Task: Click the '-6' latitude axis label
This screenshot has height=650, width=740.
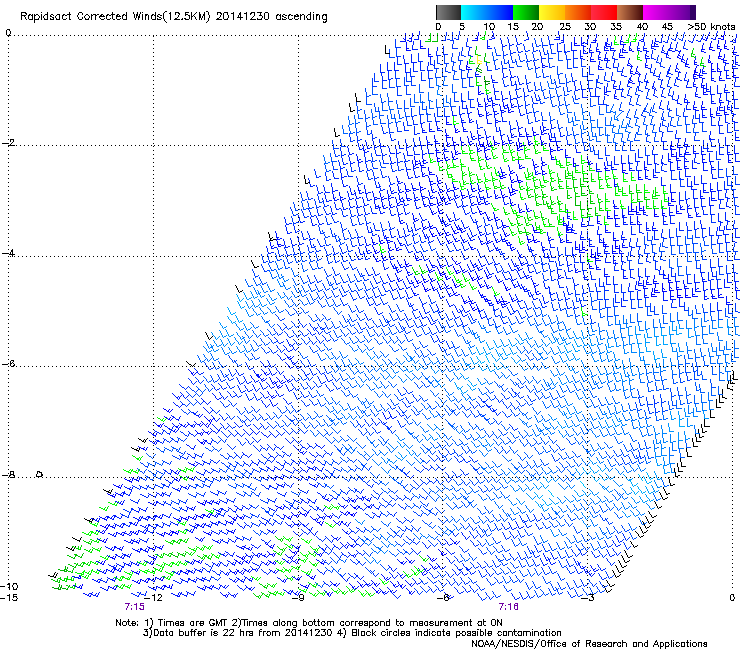Action: 8,364
